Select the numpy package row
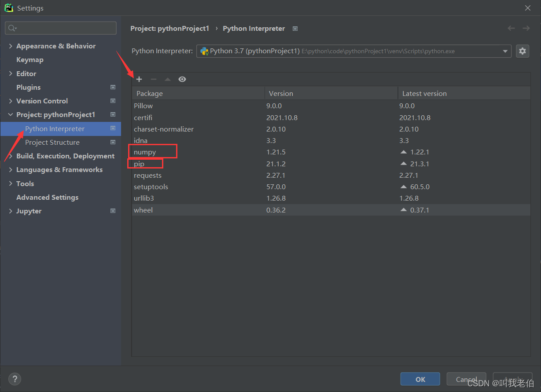This screenshot has width=541, height=392. pos(331,152)
